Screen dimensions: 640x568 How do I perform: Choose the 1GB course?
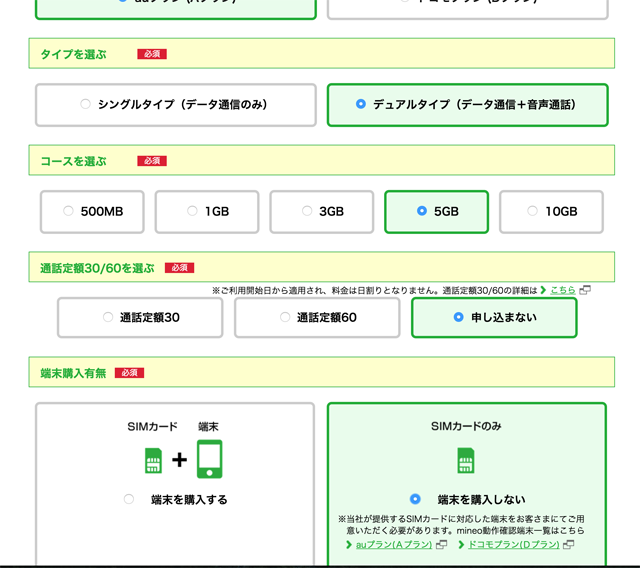207,211
